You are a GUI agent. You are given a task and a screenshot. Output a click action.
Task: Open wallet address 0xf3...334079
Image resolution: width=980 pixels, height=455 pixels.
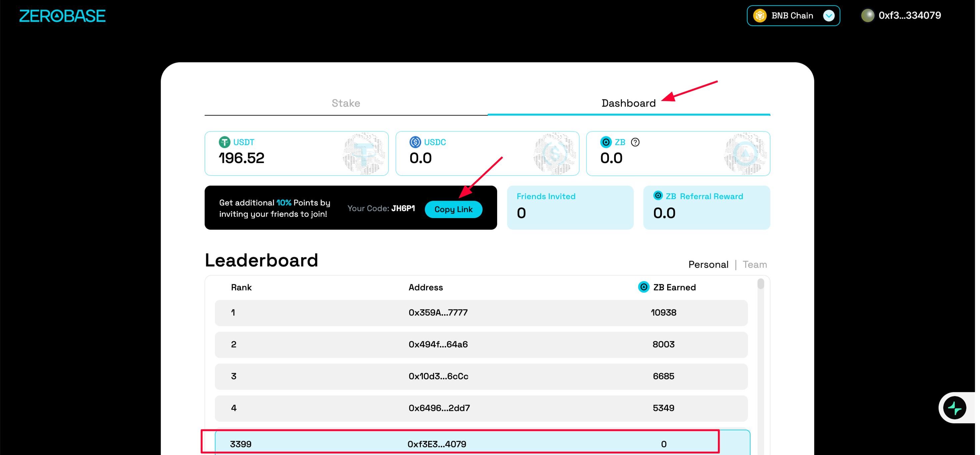coord(910,16)
